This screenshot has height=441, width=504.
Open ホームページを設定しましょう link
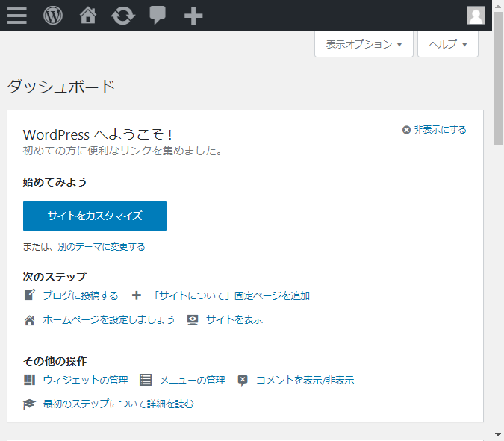pyautogui.click(x=109, y=319)
